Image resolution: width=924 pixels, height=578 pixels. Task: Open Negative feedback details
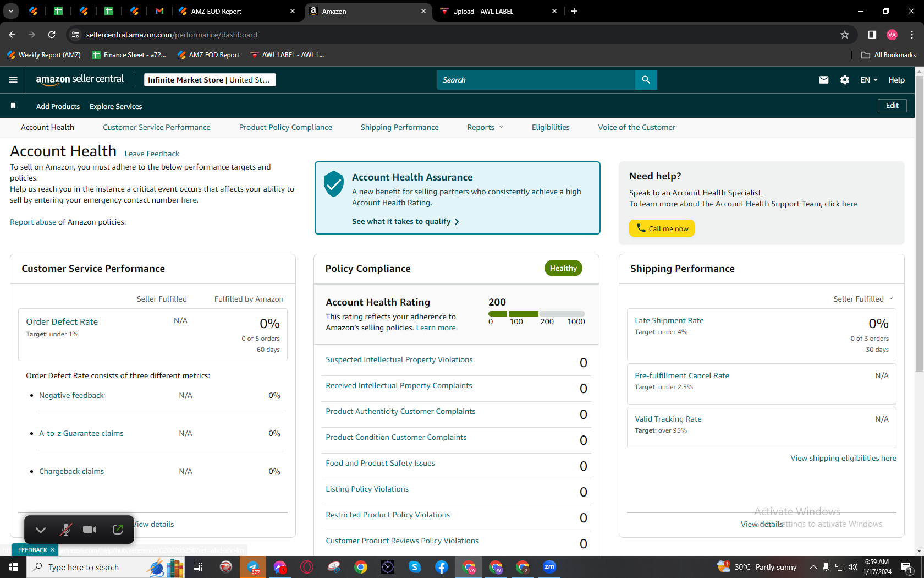(71, 395)
